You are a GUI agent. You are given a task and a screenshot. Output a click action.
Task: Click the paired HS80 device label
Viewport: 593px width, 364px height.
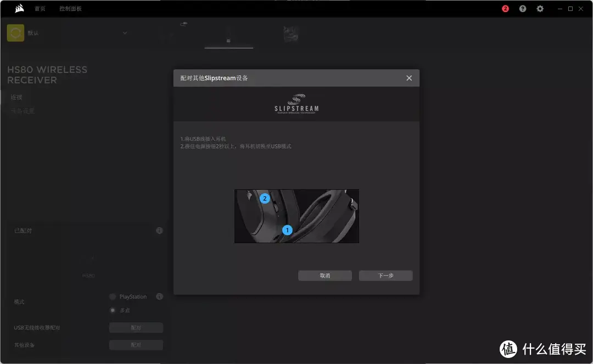coord(88,276)
